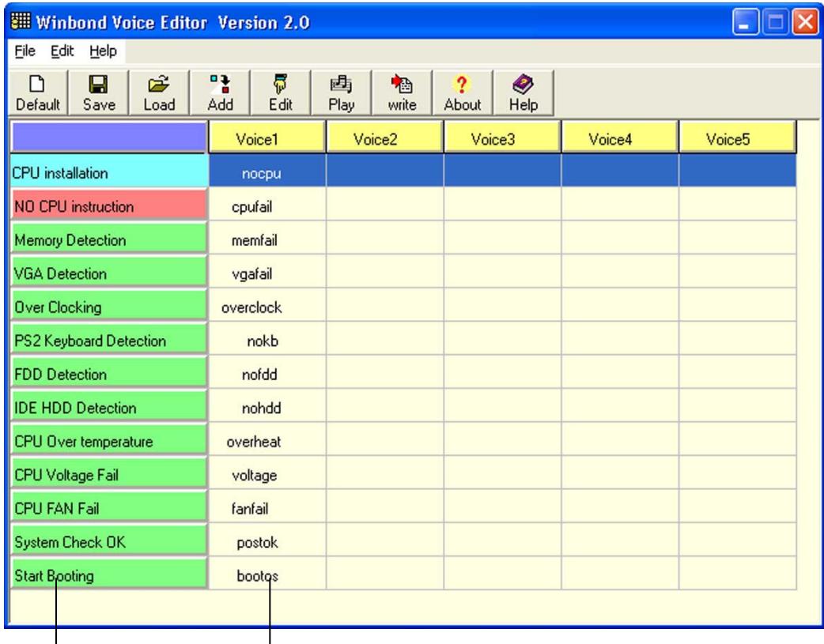Select the CPU FAN Fail row
The width and height of the screenshot is (824, 644).
click(x=109, y=507)
